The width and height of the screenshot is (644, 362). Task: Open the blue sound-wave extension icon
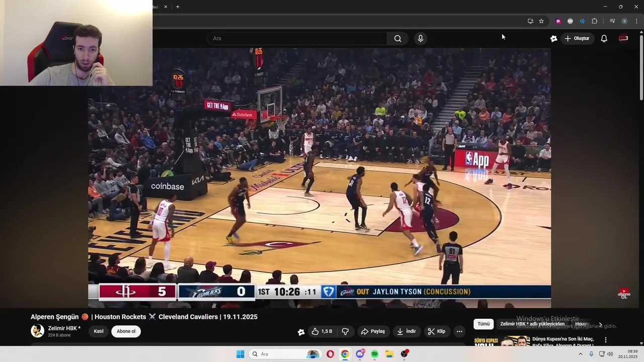point(582,21)
